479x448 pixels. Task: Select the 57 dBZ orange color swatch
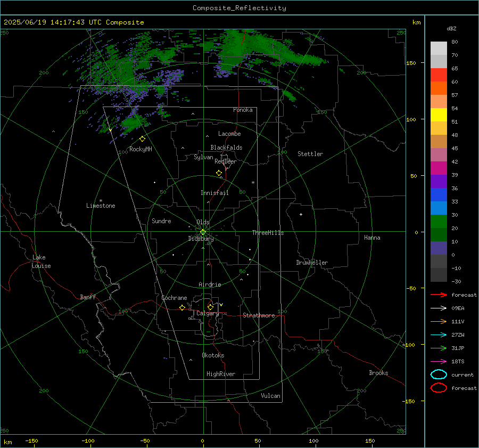point(439,88)
